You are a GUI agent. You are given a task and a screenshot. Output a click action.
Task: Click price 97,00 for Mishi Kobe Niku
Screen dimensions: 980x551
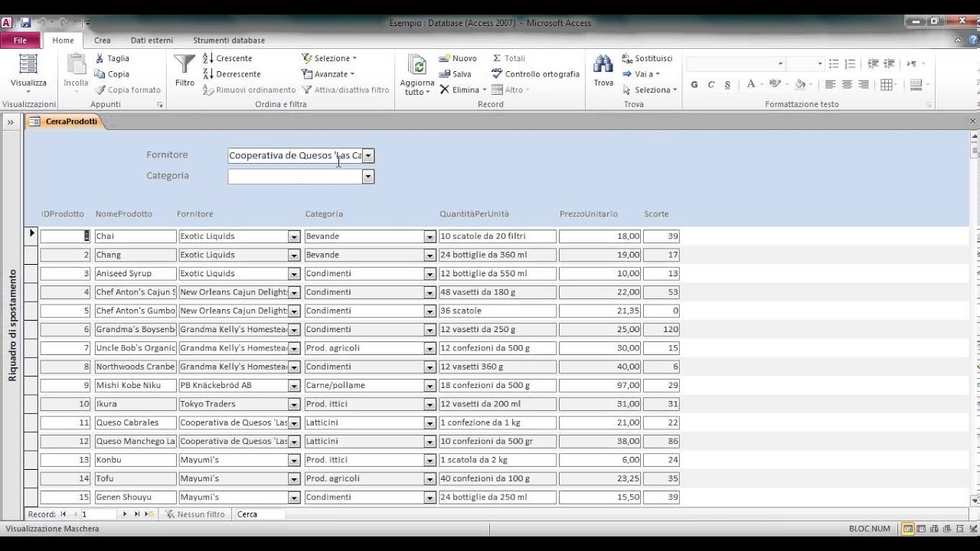pyautogui.click(x=599, y=386)
